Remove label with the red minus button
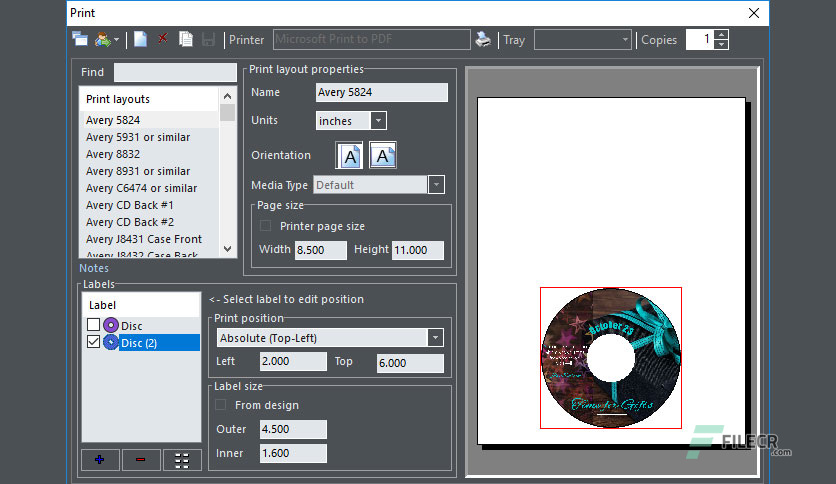 pos(141,459)
